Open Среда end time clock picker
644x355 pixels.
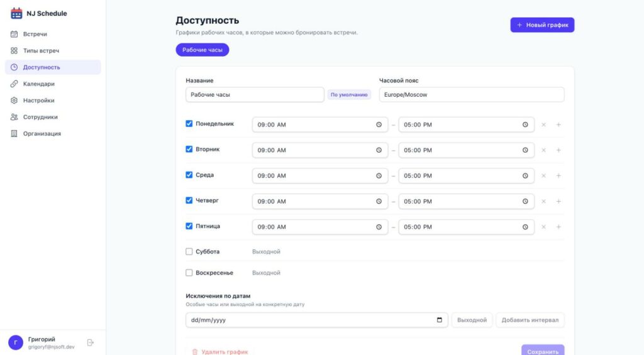click(525, 176)
